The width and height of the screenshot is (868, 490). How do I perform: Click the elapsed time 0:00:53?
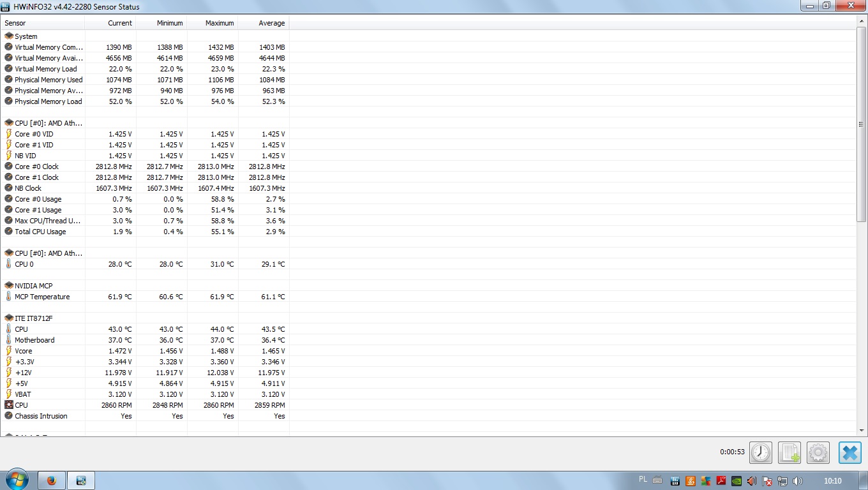pyautogui.click(x=732, y=452)
